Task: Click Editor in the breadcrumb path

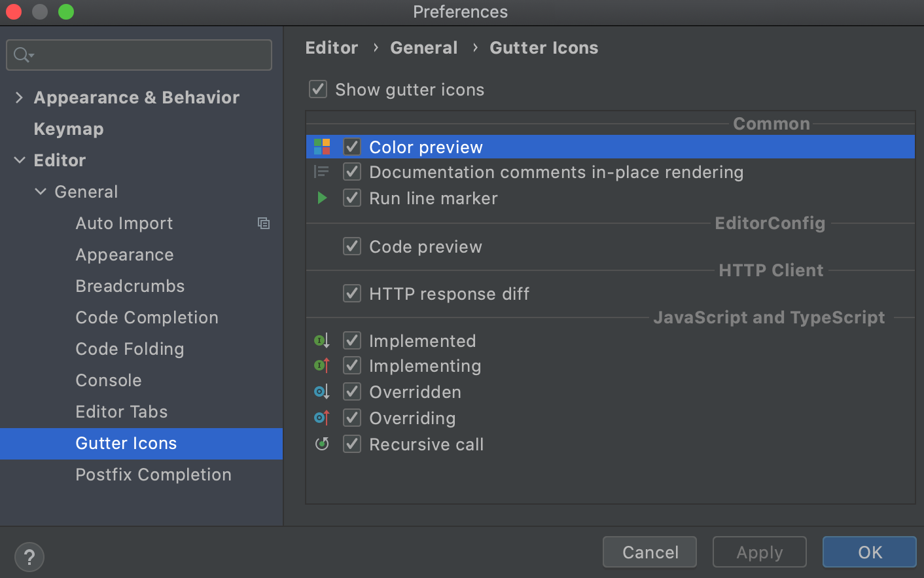Action: pos(332,48)
